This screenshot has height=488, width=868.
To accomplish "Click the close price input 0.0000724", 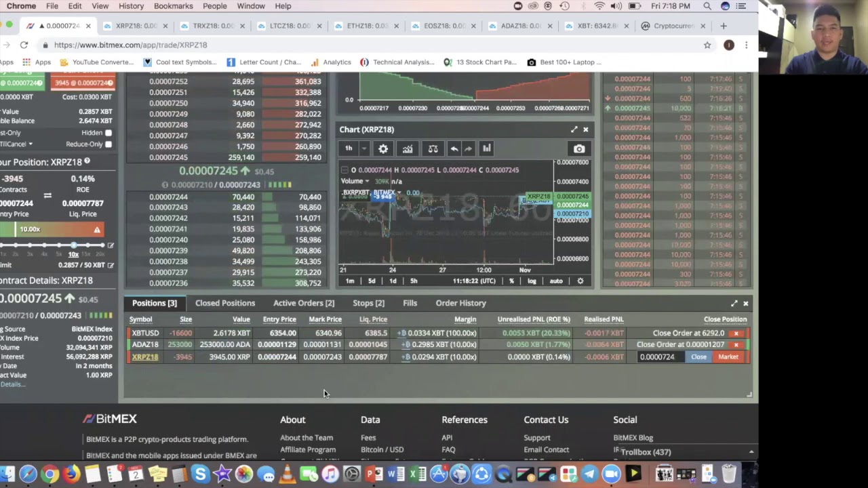I will pos(660,357).
